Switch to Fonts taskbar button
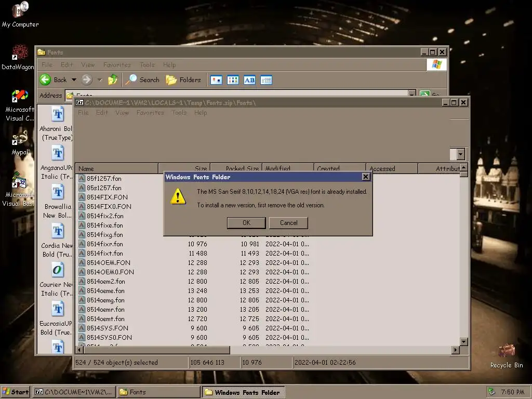The width and height of the screenshot is (532, 399). click(x=158, y=392)
